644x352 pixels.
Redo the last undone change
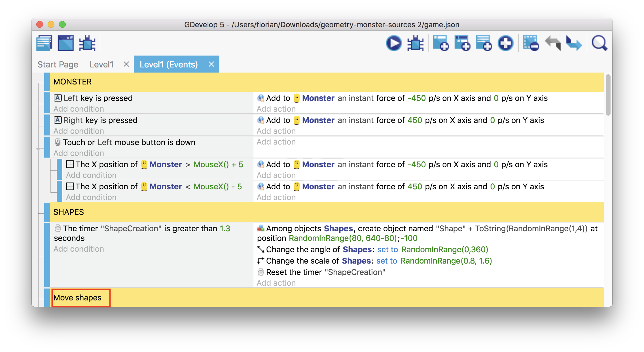574,43
